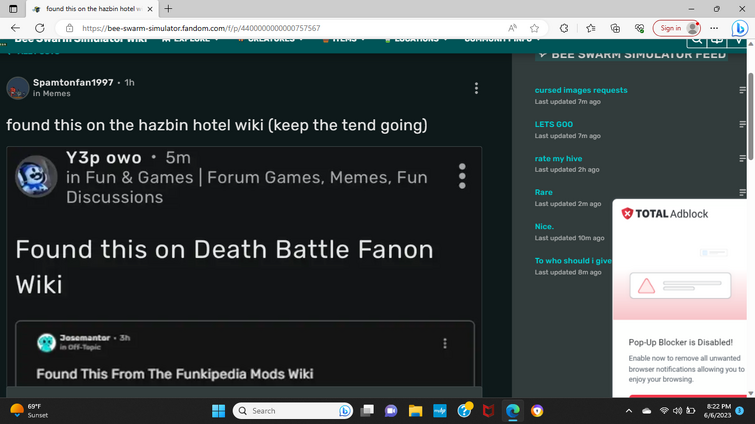Open the Memes category link

(56, 93)
